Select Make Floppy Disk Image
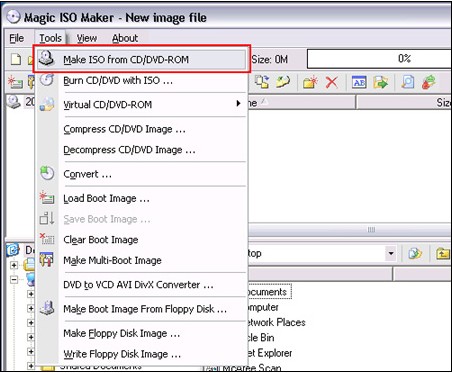Image resolution: width=452 pixels, height=373 pixels. click(x=141, y=333)
